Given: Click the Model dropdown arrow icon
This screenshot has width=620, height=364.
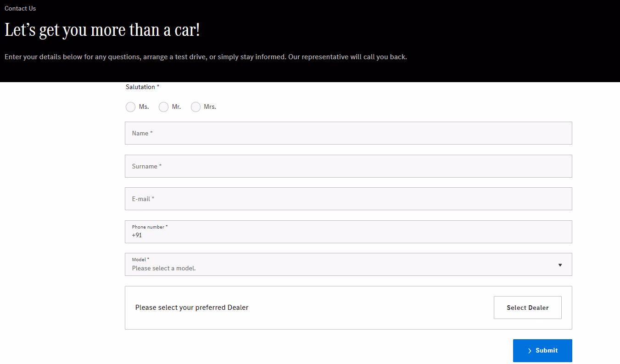Looking at the screenshot, I should click(560, 265).
